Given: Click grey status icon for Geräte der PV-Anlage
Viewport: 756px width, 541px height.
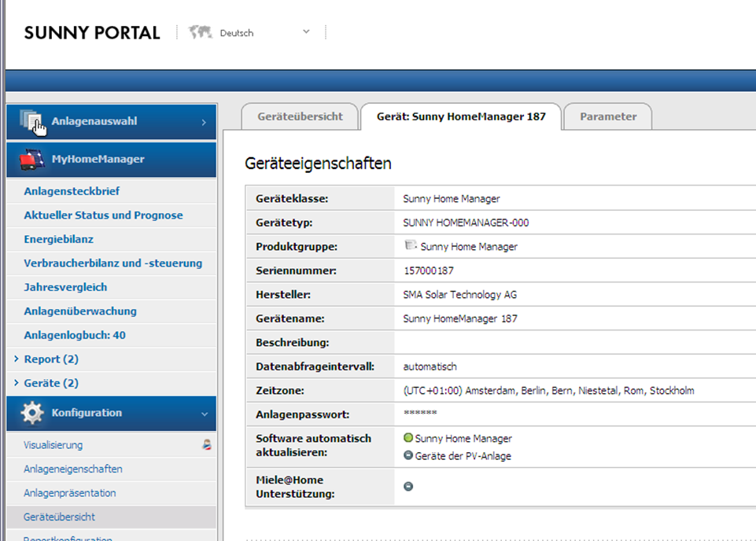Looking at the screenshot, I should pyautogui.click(x=408, y=455).
